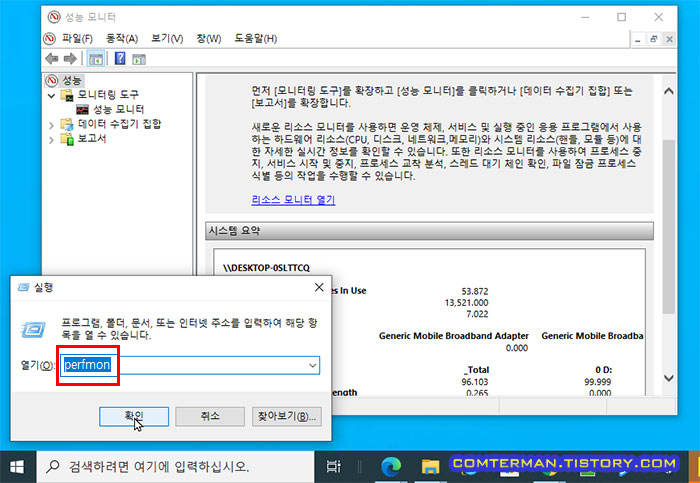Viewport: 700px width, 483px height.
Task: Collapse the 모니터링 도구 tree node
Action: pyautogui.click(x=51, y=96)
